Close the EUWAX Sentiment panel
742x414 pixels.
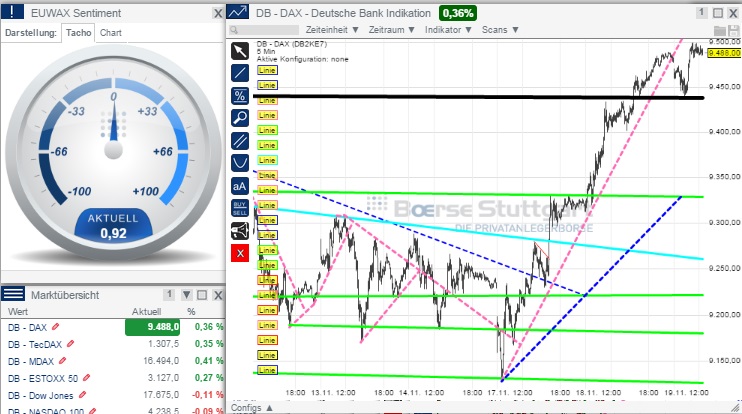218,13
